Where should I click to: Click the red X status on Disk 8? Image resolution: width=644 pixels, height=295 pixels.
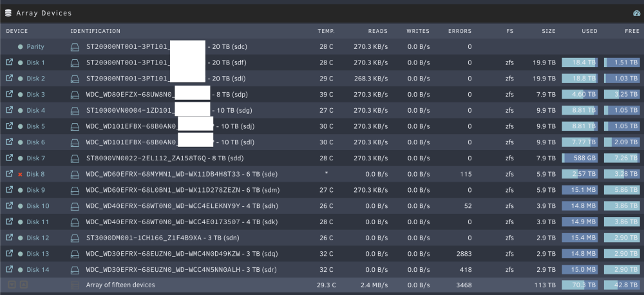click(20, 174)
